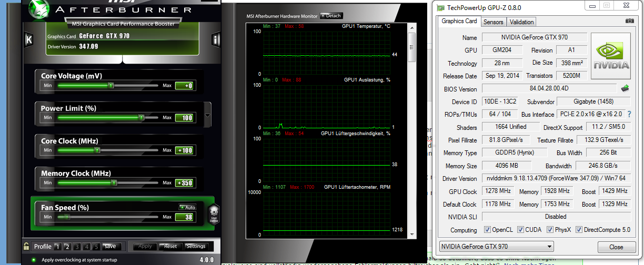The width and height of the screenshot is (644, 265).
Task: Select the Graphics Card tab
Action: pos(459,21)
